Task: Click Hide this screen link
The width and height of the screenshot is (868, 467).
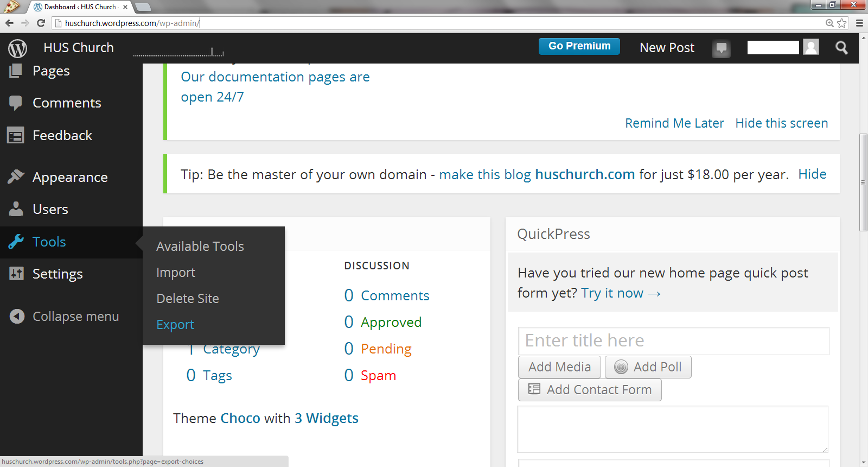Action: [782, 123]
